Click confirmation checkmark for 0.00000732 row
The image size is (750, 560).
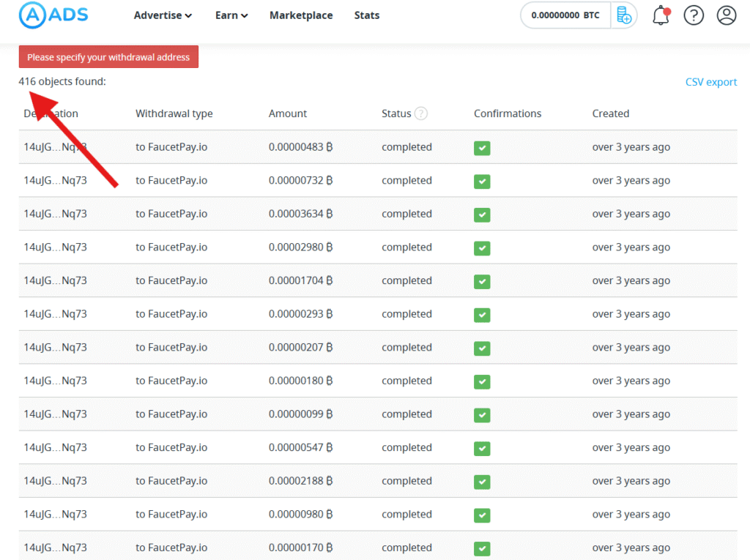click(x=482, y=182)
